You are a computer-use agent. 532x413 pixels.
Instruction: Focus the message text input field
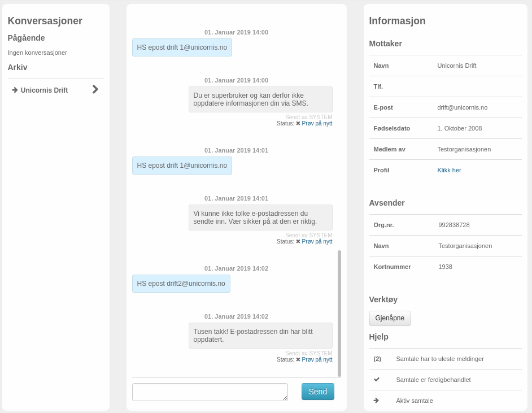pos(210,392)
